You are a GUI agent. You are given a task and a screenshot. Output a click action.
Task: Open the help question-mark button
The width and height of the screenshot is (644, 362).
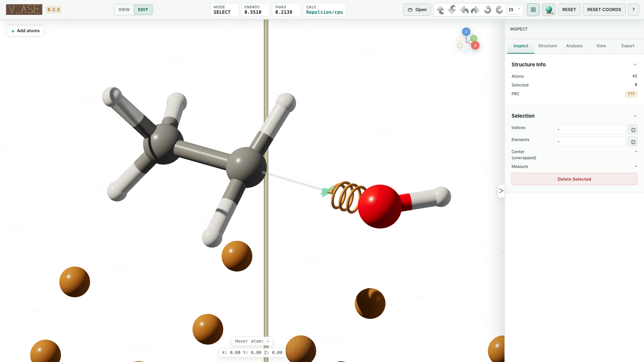pos(634,10)
